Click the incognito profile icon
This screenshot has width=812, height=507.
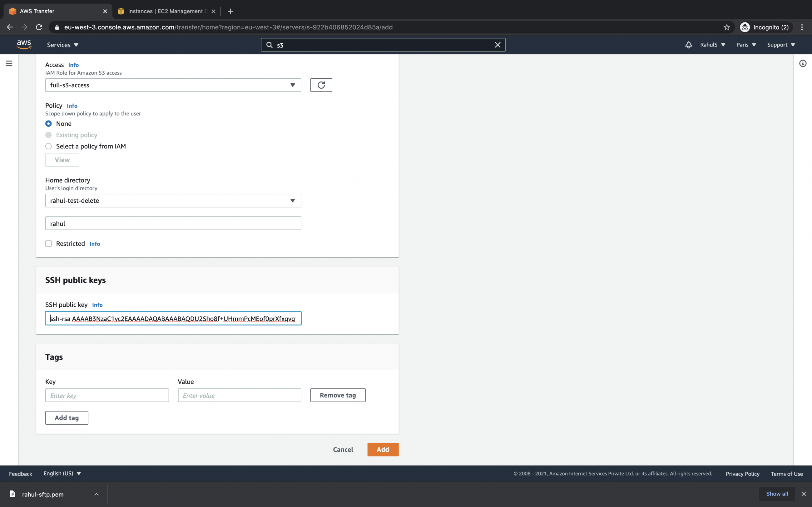click(x=745, y=27)
